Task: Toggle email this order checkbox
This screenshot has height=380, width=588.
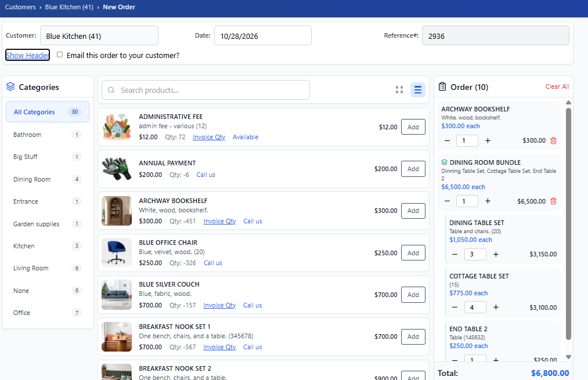Action: (60, 55)
